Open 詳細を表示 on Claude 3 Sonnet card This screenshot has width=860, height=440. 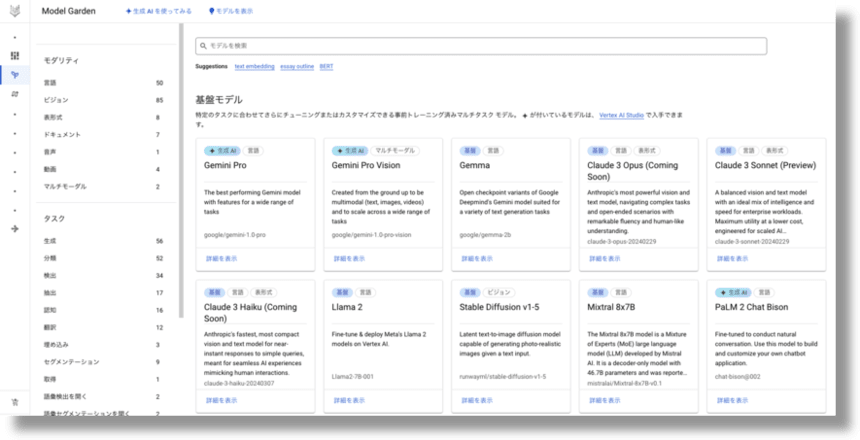pos(733,258)
